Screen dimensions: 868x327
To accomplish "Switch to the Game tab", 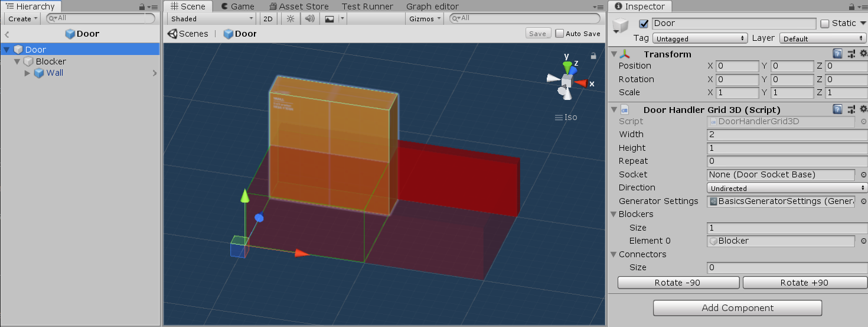I will click(237, 7).
